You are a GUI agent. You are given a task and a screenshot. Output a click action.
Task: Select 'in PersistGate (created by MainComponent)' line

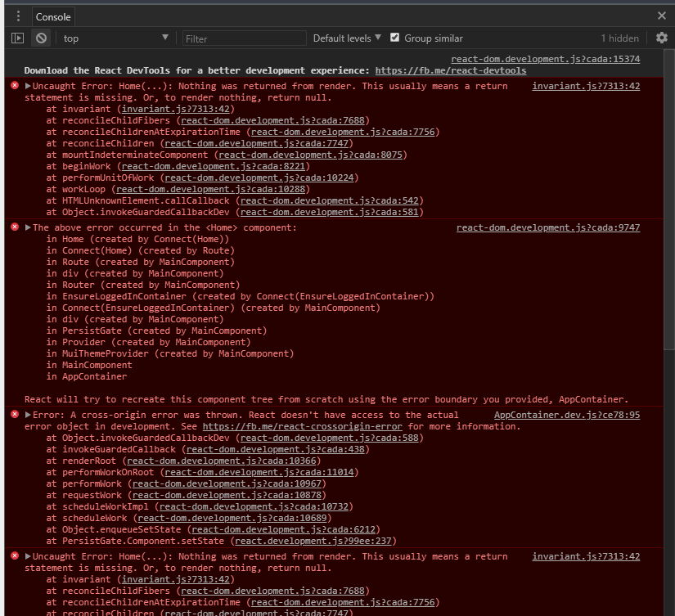point(157,331)
